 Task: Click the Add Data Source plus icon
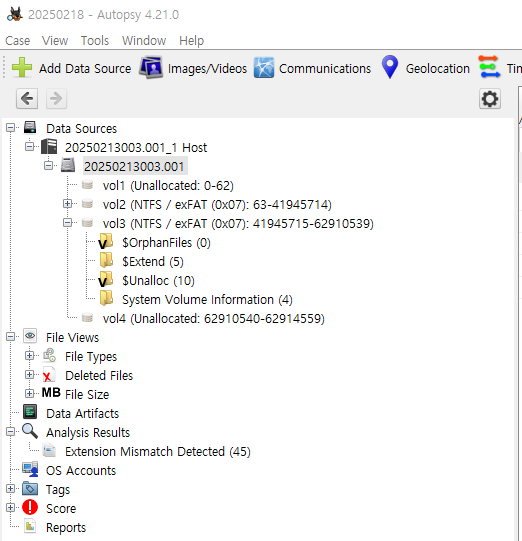(22, 67)
